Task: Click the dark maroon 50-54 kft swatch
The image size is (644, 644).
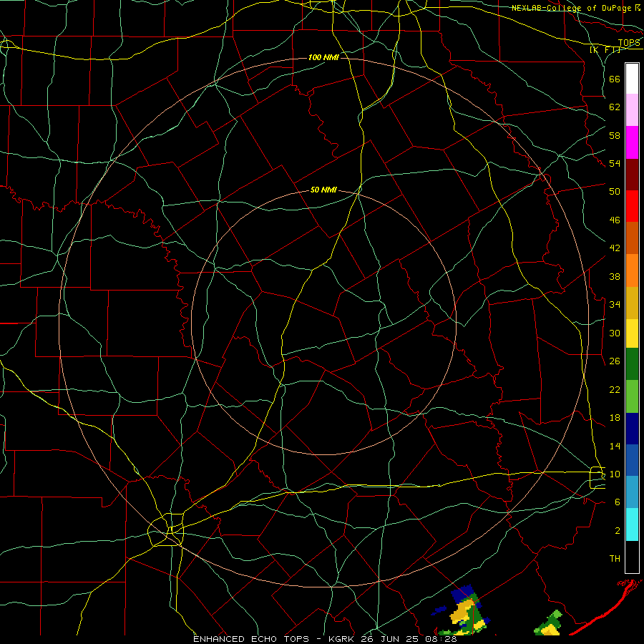Action: click(x=632, y=174)
